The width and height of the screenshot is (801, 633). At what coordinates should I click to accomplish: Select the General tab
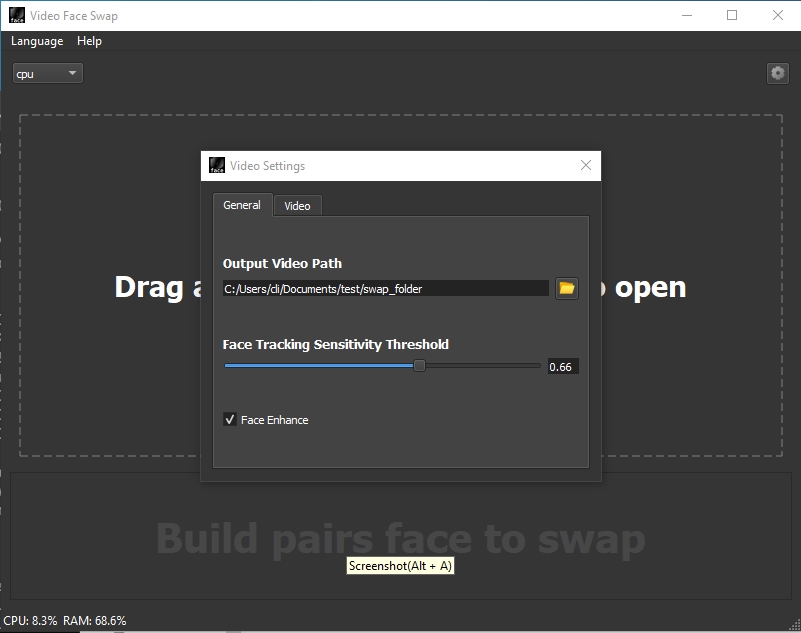tap(242, 205)
